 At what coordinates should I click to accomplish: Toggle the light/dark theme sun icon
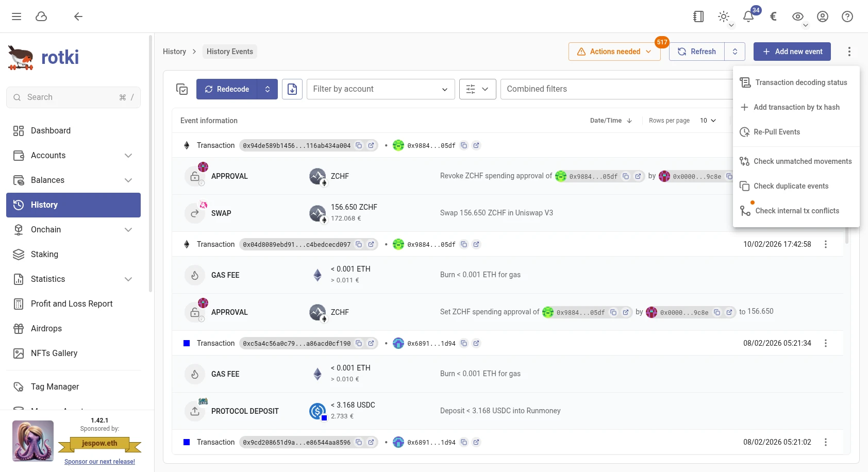723,16
